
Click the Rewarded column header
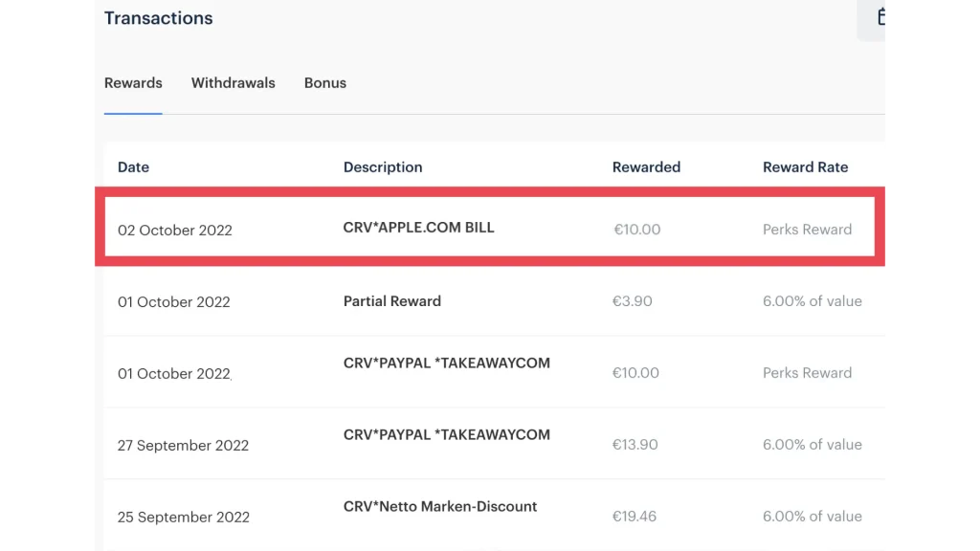pyautogui.click(x=646, y=167)
